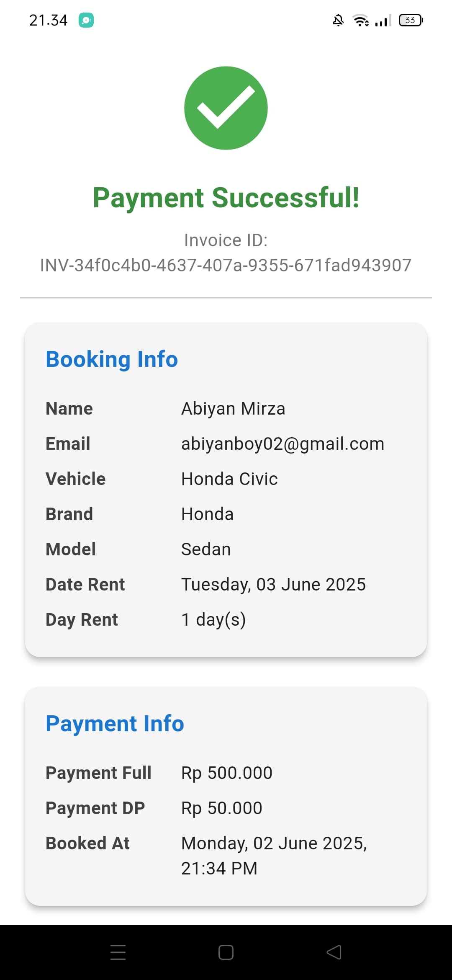
Task: Tap the status bar clock showing 21.34
Action: (48, 20)
